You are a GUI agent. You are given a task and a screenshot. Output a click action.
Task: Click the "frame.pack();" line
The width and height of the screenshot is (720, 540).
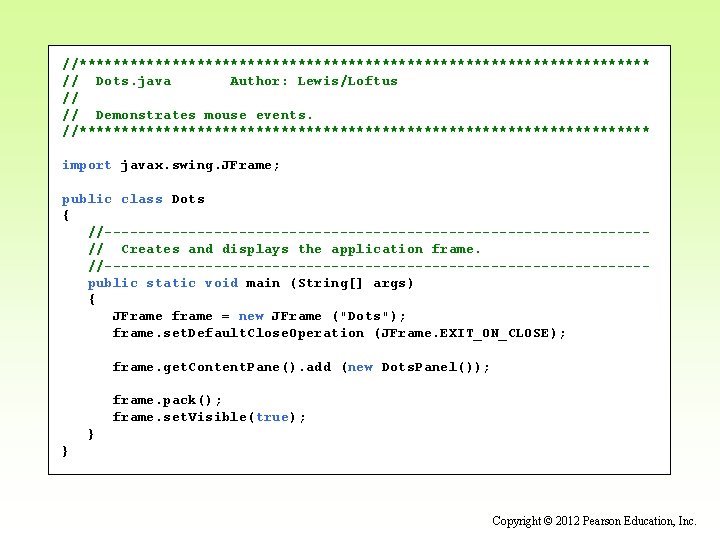(x=167, y=400)
